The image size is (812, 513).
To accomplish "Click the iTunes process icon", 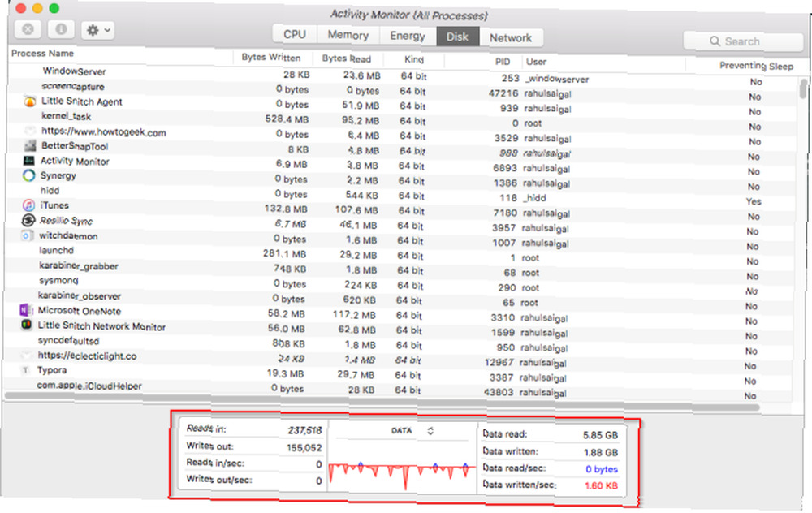I will coord(28,205).
